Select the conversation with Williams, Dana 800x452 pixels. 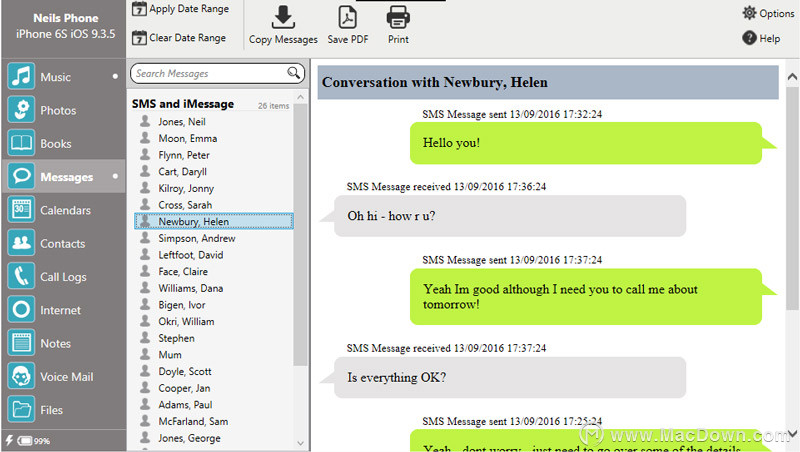tap(214, 288)
